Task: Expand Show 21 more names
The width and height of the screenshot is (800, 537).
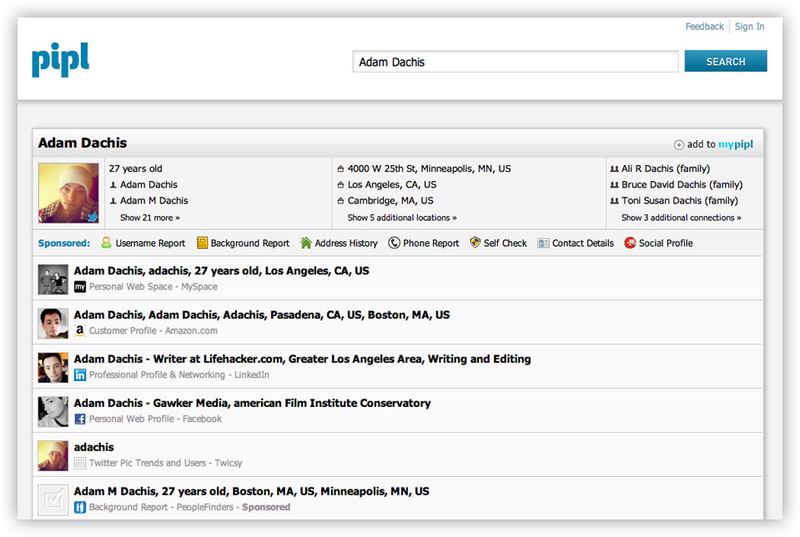Action: pyautogui.click(x=150, y=217)
